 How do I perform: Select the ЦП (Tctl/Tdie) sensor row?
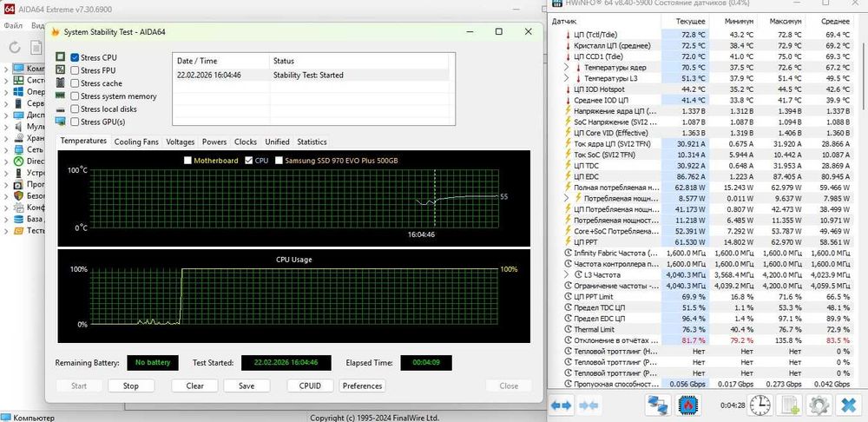click(x=702, y=35)
